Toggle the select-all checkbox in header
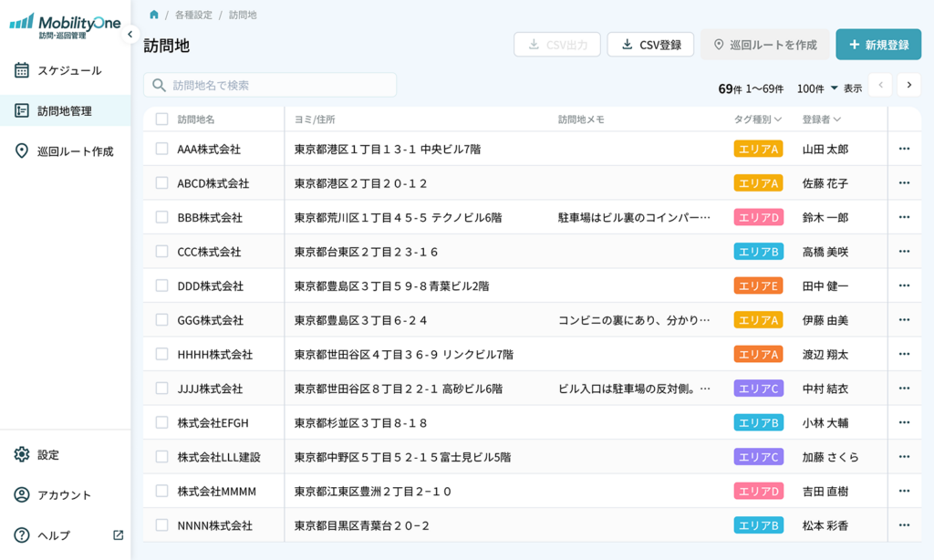The width and height of the screenshot is (934, 560). [161, 119]
